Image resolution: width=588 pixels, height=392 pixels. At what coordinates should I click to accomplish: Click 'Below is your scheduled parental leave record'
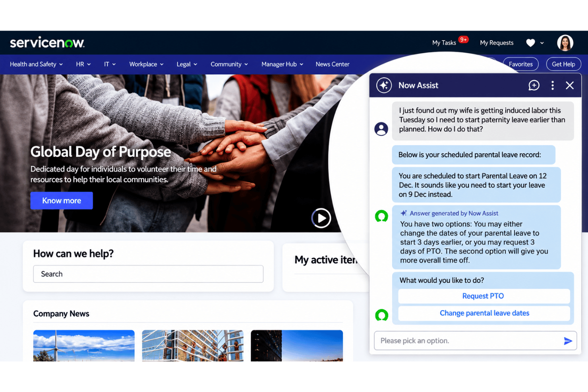pos(470,155)
